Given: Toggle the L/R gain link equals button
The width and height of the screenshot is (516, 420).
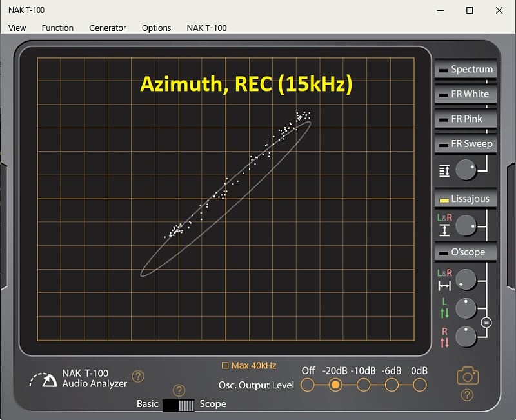Looking at the screenshot, I should tap(486, 323).
